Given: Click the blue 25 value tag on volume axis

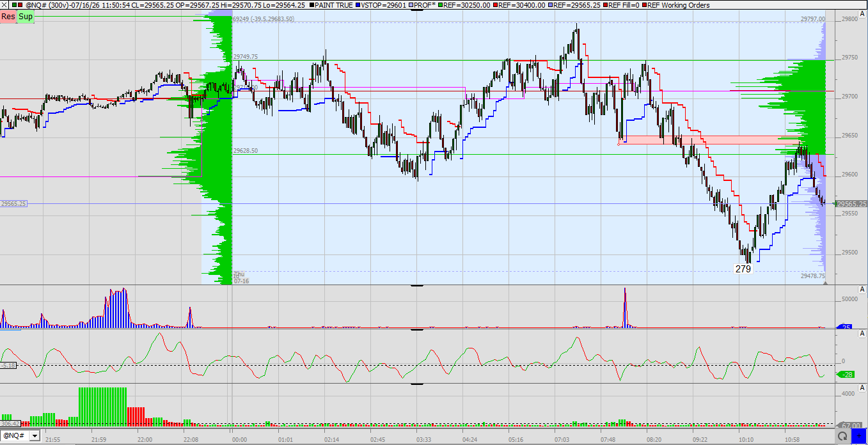Looking at the screenshot, I should pos(844,327).
